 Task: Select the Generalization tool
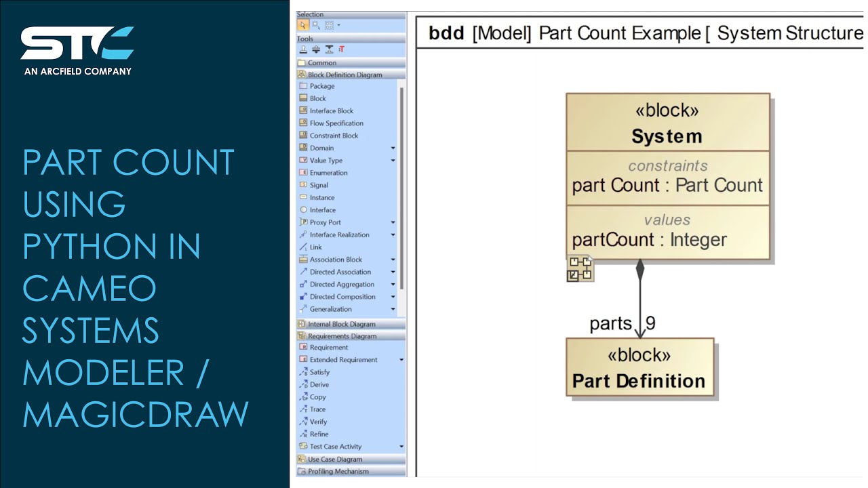click(326, 309)
